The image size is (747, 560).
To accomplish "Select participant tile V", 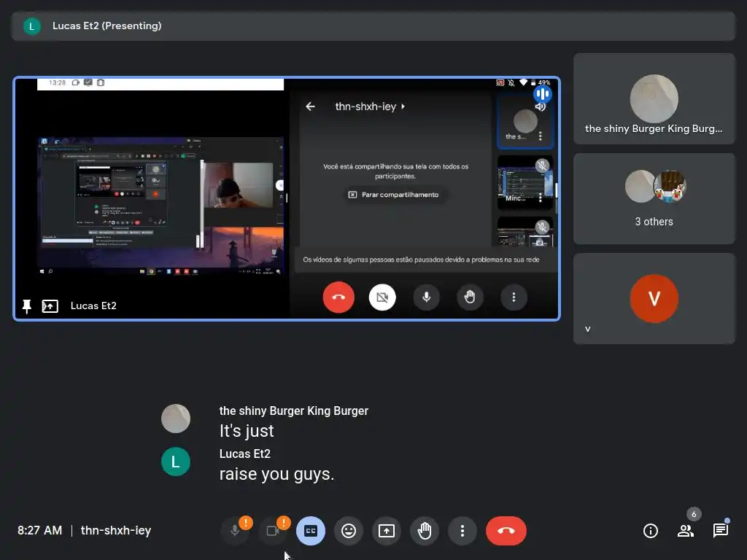I will 654,298.
